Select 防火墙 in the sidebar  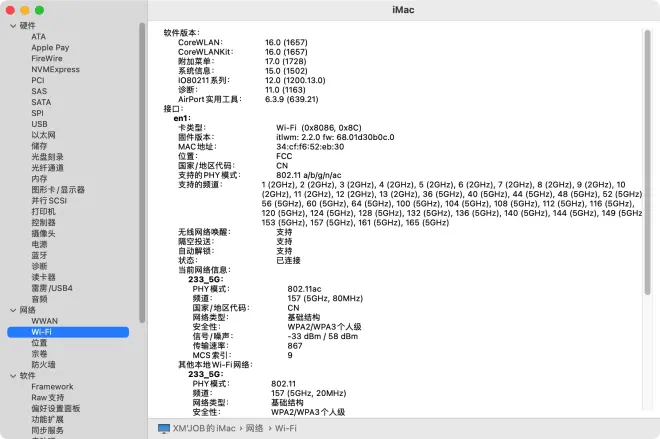click(43, 364)
